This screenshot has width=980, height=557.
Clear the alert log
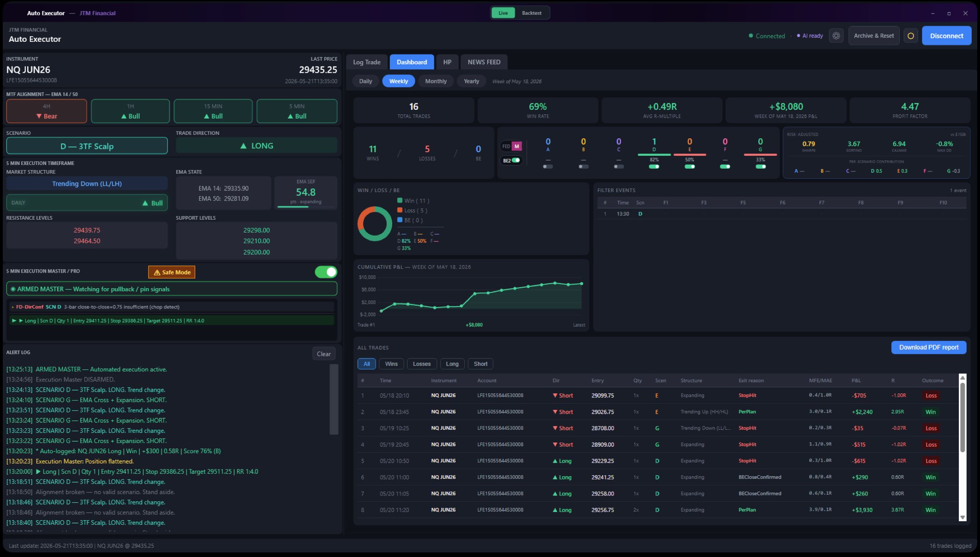click(324, 354)
